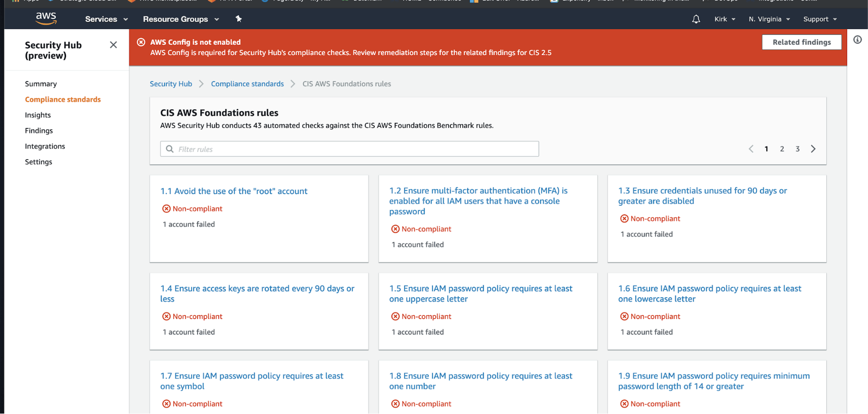Close the Security Hub side panel

pos(113,45)
